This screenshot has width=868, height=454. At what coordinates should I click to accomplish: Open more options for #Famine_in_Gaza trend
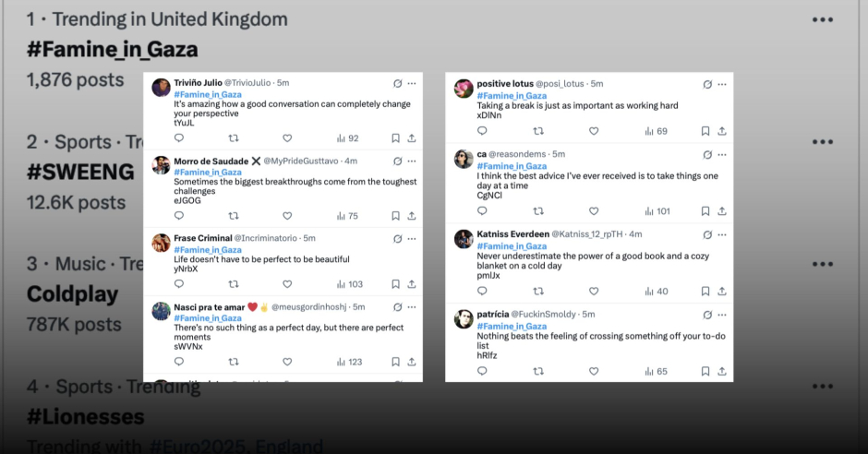823,20
